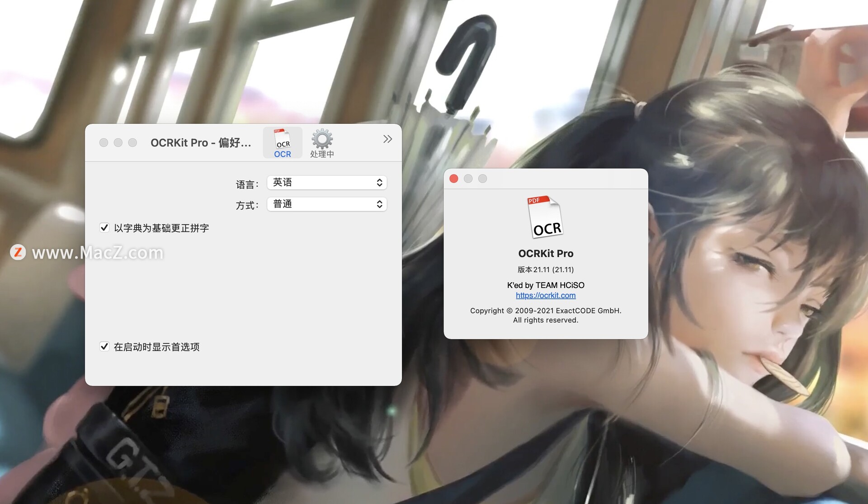Click the OCRKit Pro name in the about window
868x504 pixels.
click(x=546, y=253)
